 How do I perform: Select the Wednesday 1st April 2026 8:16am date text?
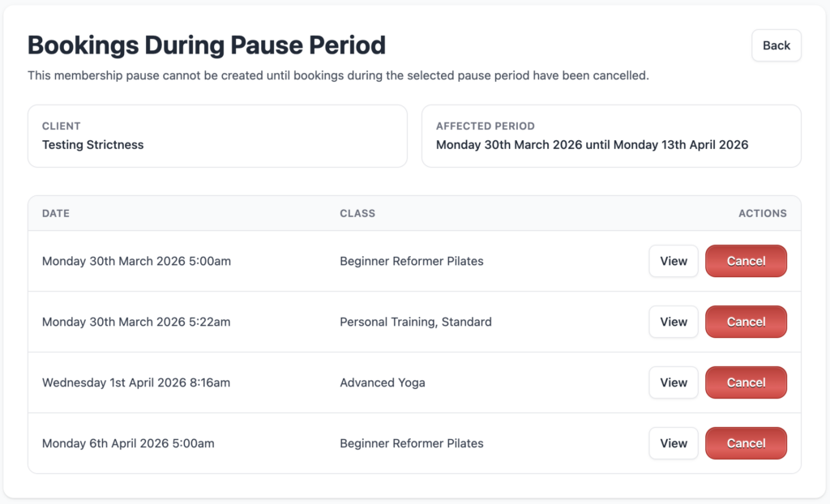click(136, 382)
